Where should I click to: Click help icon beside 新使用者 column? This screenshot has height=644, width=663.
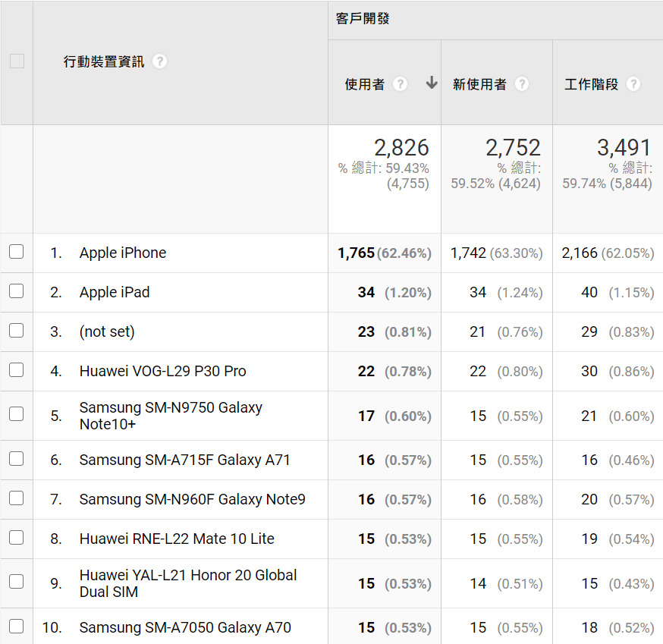coord(521,84)
